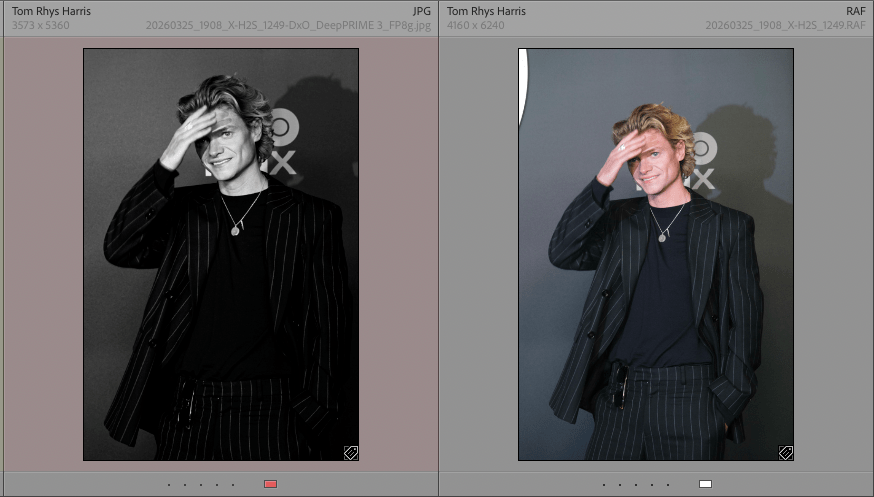
Task: Click the 3573 x 5360 dimensions text
Action: point(41,25)
